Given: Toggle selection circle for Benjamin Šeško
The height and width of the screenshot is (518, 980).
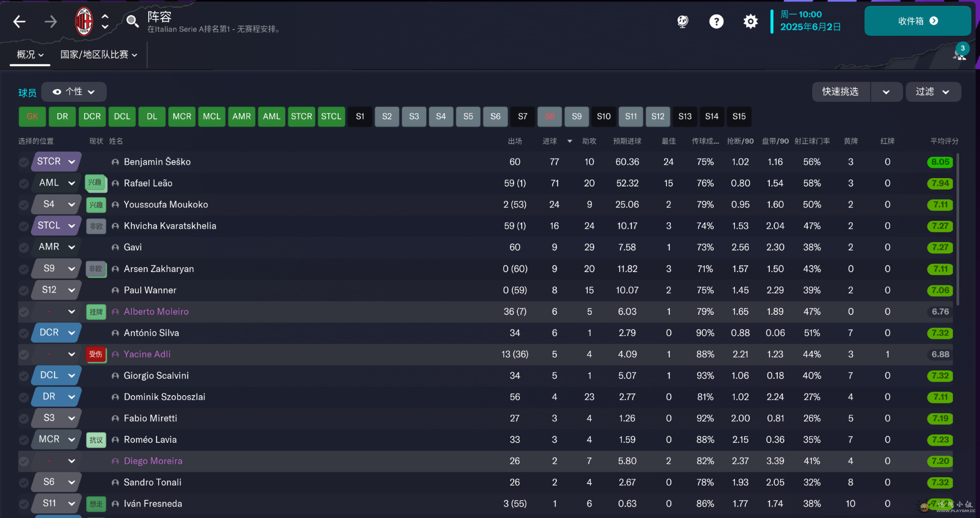Looking at the screenshot, I should coord(24,162).
